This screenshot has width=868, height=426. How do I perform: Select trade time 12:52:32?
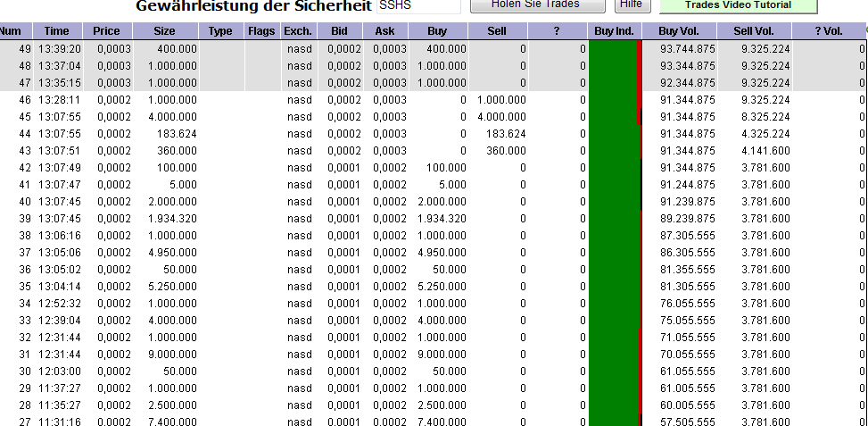click(60, 304)
